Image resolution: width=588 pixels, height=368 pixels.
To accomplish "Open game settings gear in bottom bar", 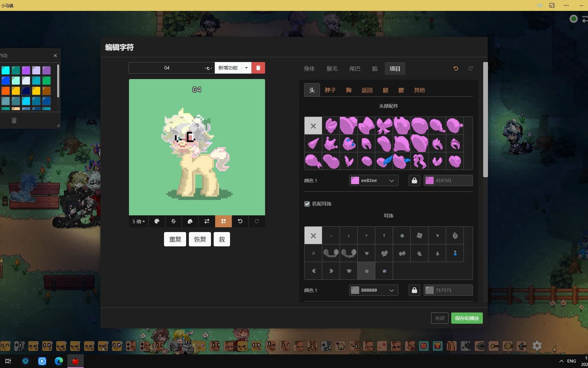I will coord(537,346).
